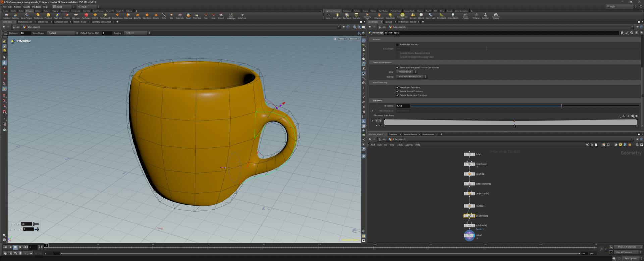
Task: Select the Edge Loop tool
Action: click(x=76, y=16)
